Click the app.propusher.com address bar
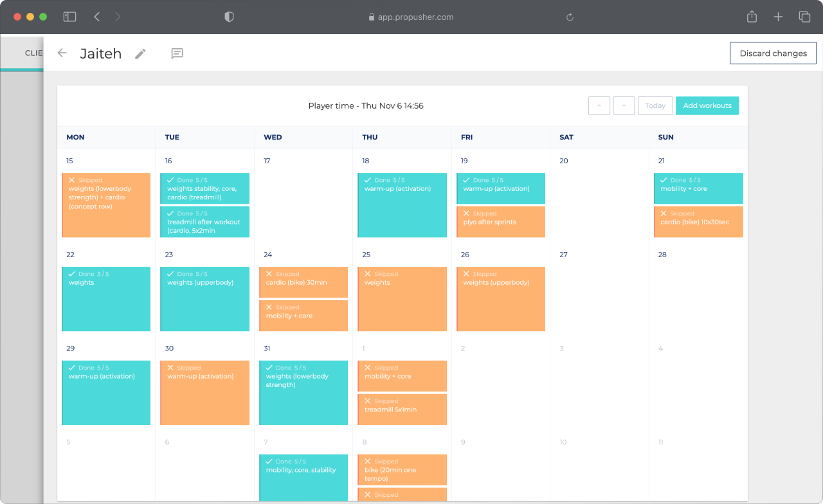The height and width of the screenshot is (504, 823). coord(411,17)
